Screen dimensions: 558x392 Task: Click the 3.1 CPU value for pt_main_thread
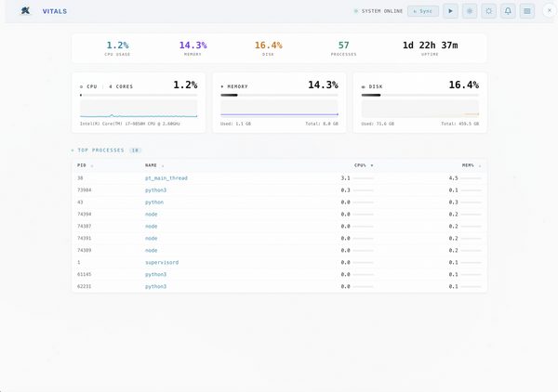[x=346, y=178]
